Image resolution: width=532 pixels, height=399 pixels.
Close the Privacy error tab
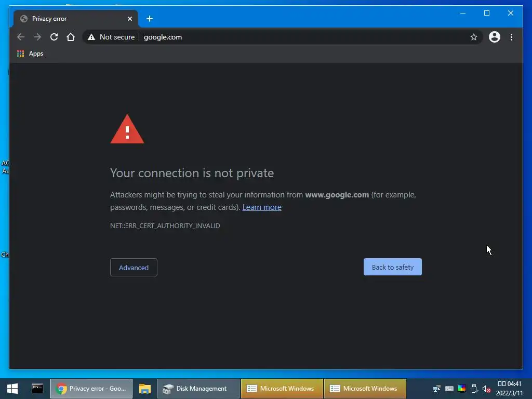click(129, 19)
